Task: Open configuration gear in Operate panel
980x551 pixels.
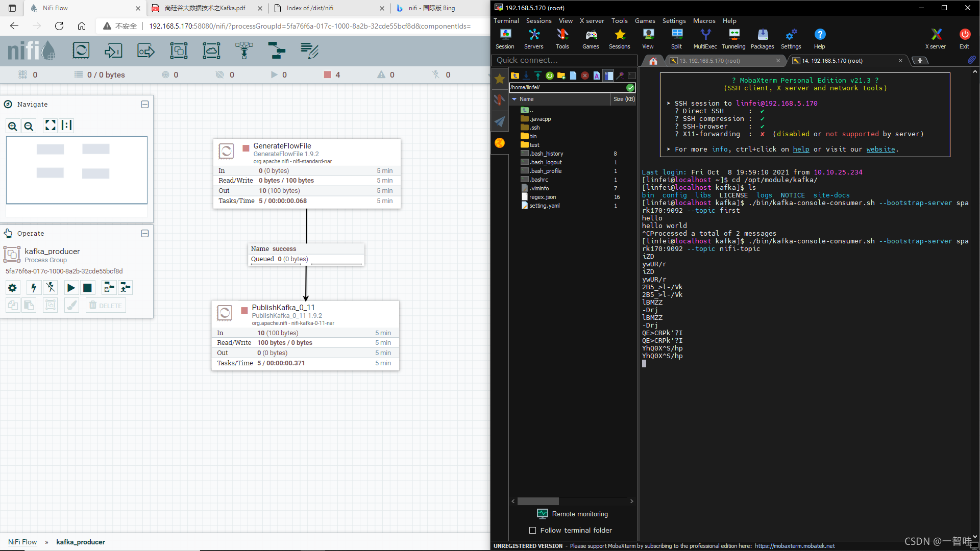Action: click(x=13, y=288)
